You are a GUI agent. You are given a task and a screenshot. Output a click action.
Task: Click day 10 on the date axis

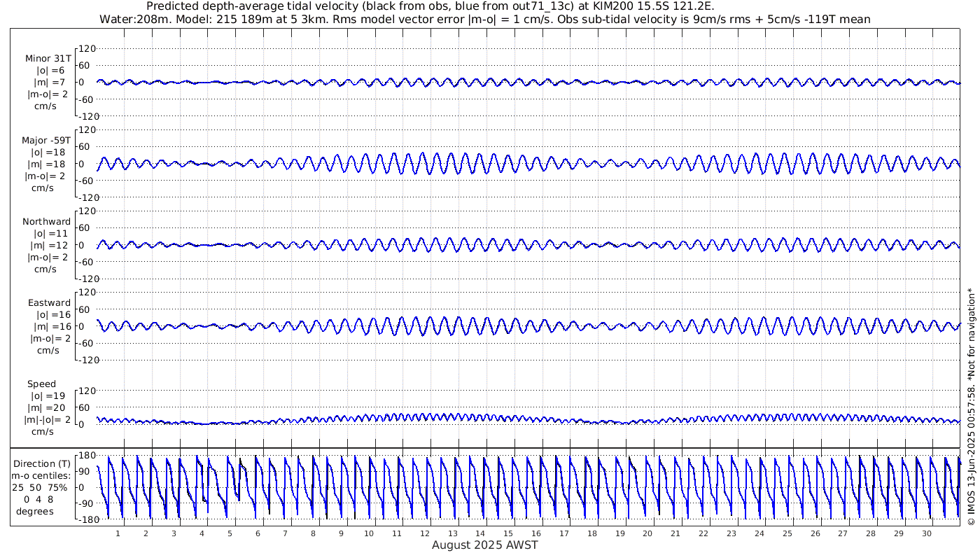point(369,533)
